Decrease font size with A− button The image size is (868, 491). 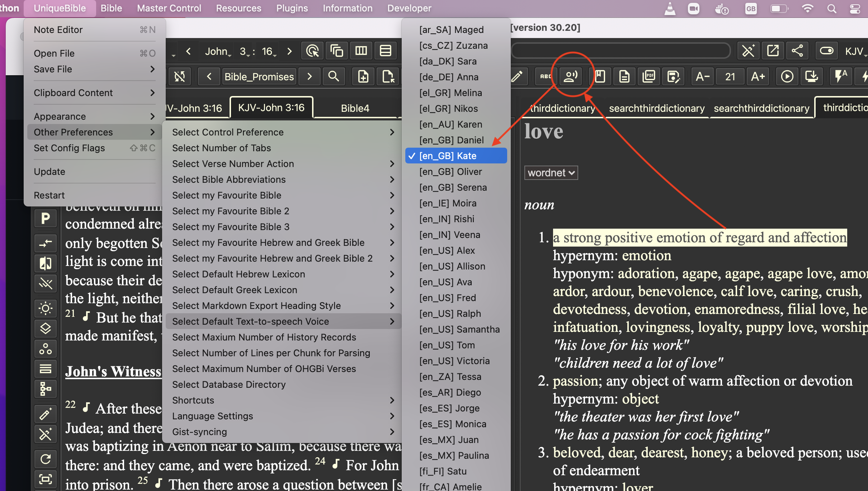point(703,76)
